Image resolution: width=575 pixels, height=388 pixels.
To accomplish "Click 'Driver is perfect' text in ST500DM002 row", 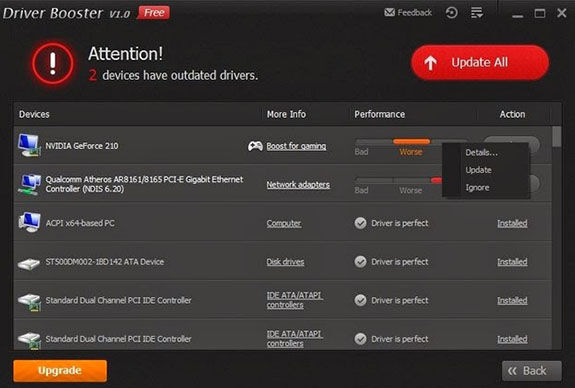I will coord(400,262).
